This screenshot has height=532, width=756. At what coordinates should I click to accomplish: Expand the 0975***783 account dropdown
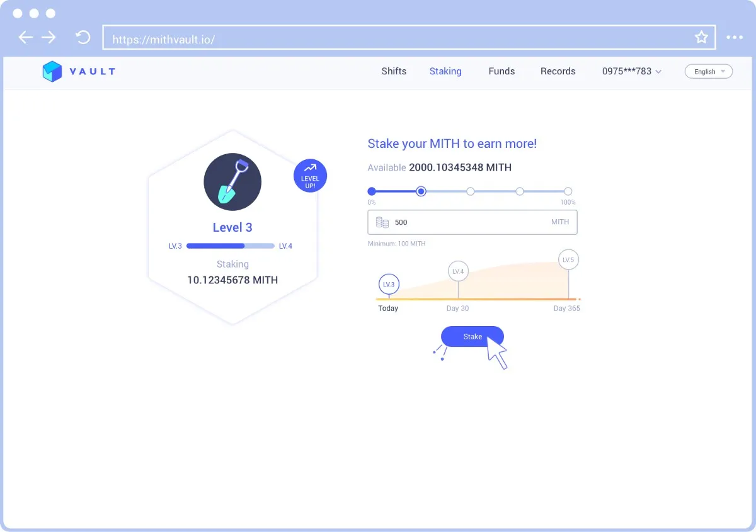(x=632, y=71)
